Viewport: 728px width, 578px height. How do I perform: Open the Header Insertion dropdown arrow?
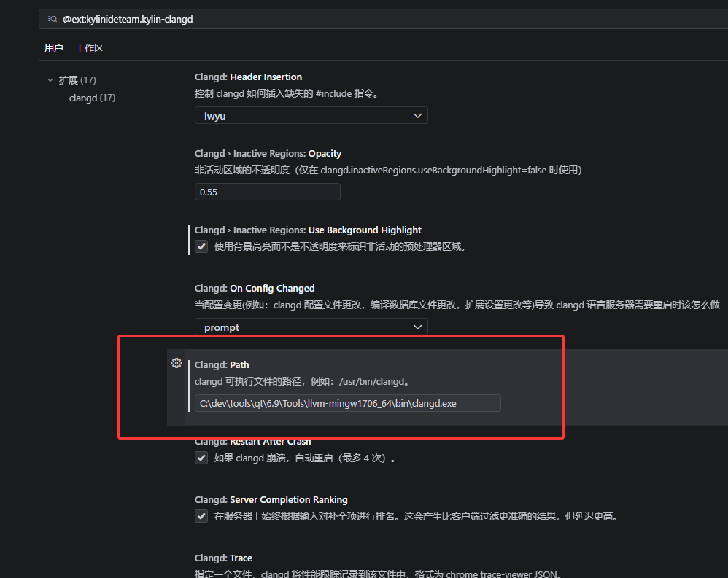(x=417, y=115)
